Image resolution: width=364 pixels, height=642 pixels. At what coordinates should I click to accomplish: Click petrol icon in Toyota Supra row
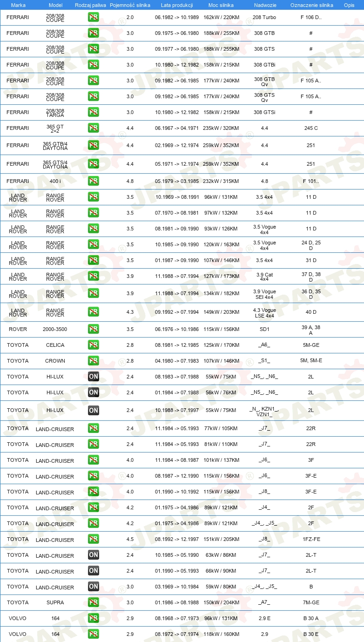pyautogui.click(x=94, y=602)
